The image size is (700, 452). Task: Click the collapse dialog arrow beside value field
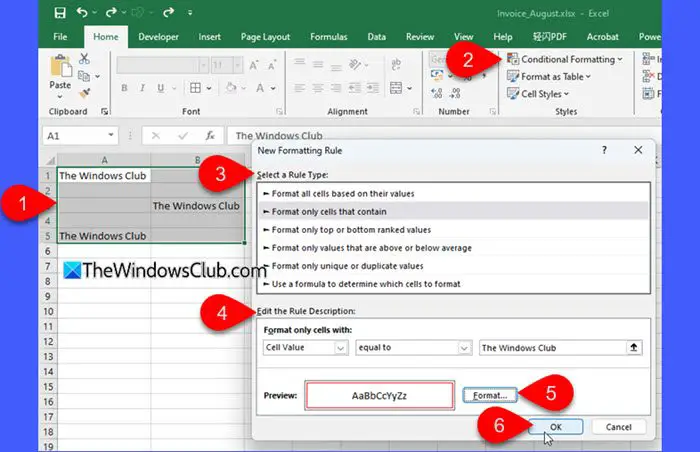click(633, 347)
